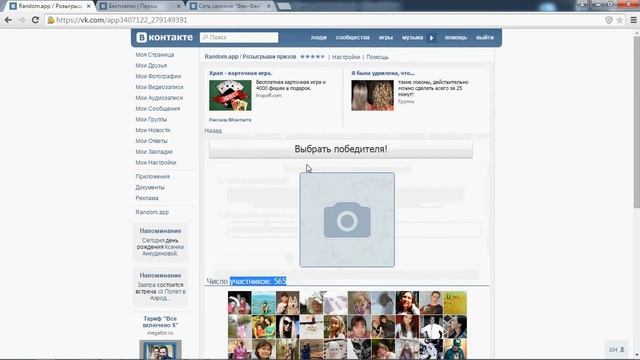640x360 pixels.
Task: Open the yellow avatar ending the top row
Action: tap(455, 302)
